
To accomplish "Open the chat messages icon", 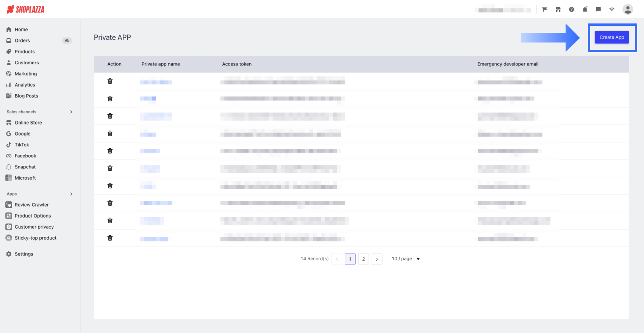I will tap(599, 9).
